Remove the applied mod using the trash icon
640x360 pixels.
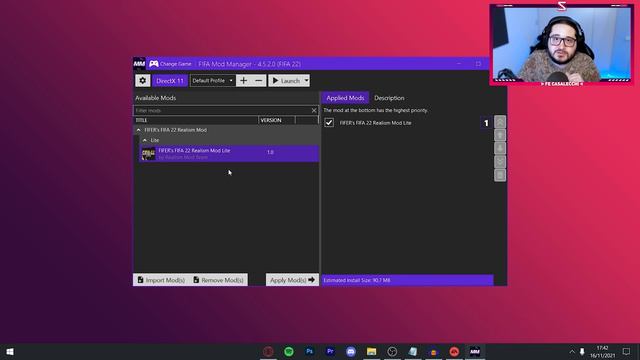click(500, 175)
